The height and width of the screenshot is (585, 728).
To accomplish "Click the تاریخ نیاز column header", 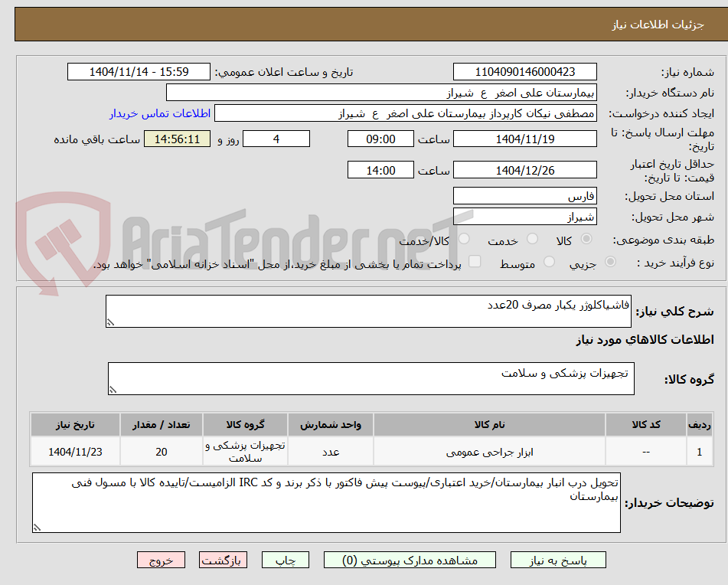I will tap(75, 425).
